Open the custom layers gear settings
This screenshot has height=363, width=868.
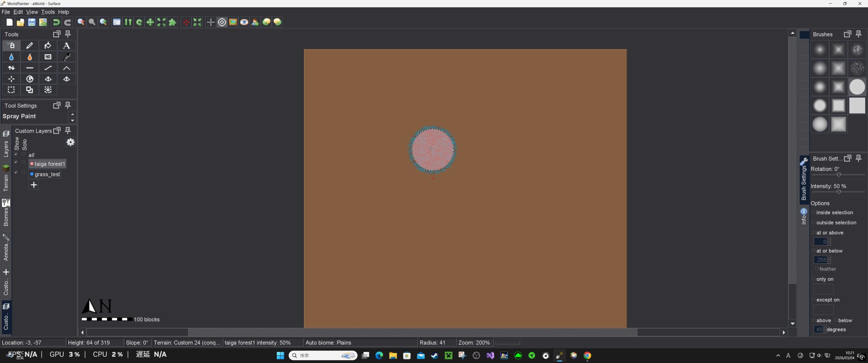(x=70, y=142)
